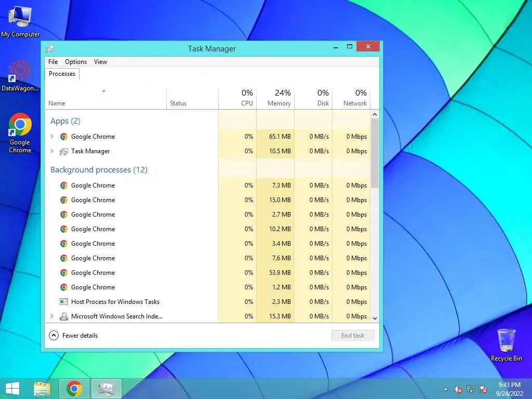The width and height of the screenshot is (532, 399).
Task: Click the Windows Start button
Action: coord(12,389)
